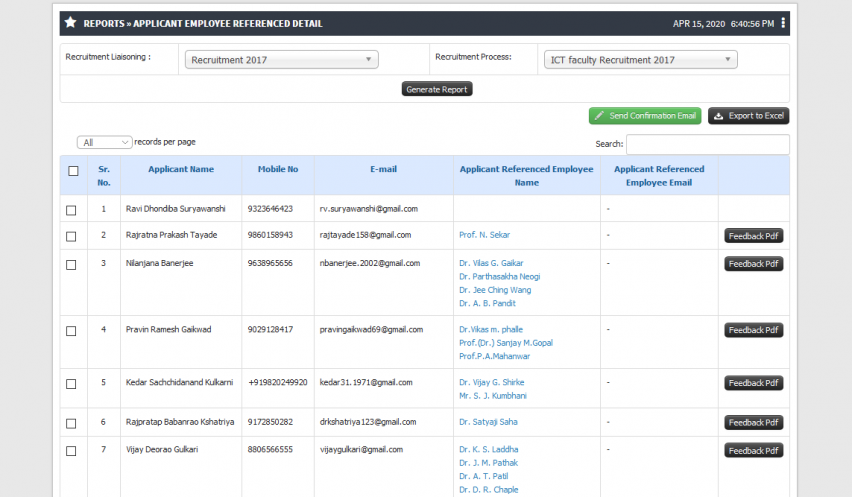Open the Prof.P.A.Mahanwar link
Image resolution: width=852 pixels, height=497 pixels.
(494, 356)
